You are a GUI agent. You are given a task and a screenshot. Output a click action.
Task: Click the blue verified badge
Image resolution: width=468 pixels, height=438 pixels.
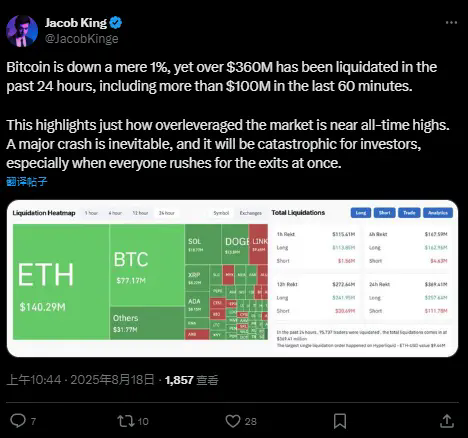point(116,23)
